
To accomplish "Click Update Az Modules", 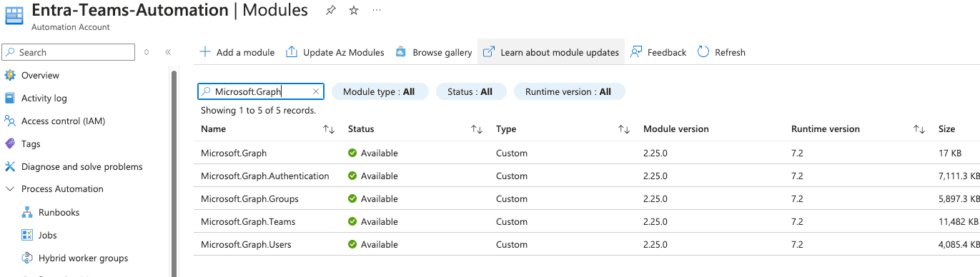I will pos(335,52).
